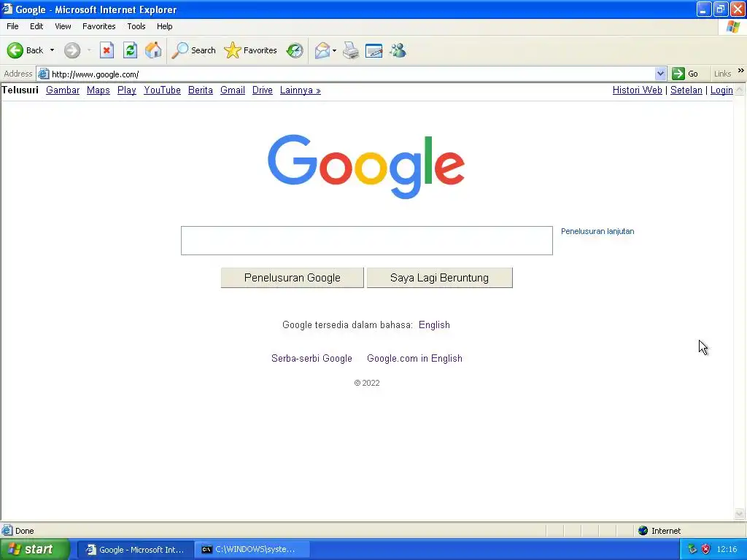Open the Gmail link
Viewport: 747px width, 560px height.
point(233,90)
